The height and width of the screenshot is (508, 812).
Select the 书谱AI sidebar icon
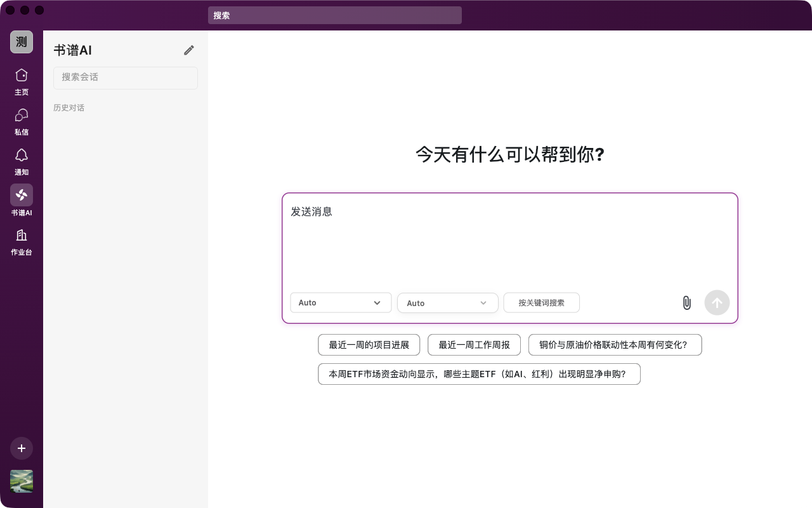[x=22, y=195]
